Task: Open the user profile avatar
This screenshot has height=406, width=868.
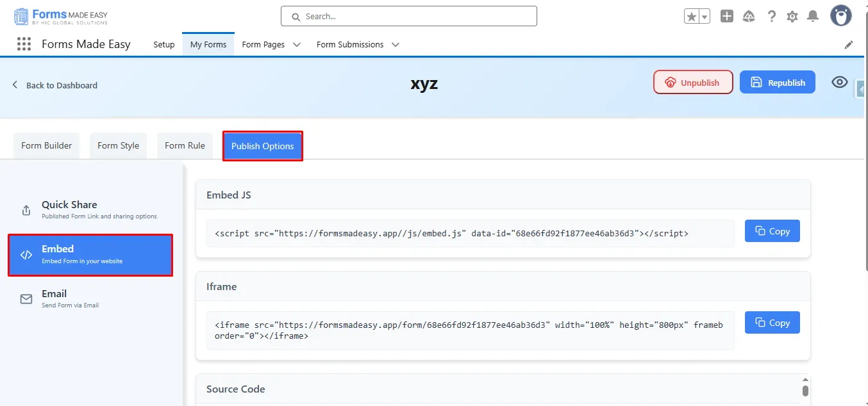Action: (840, 16)
